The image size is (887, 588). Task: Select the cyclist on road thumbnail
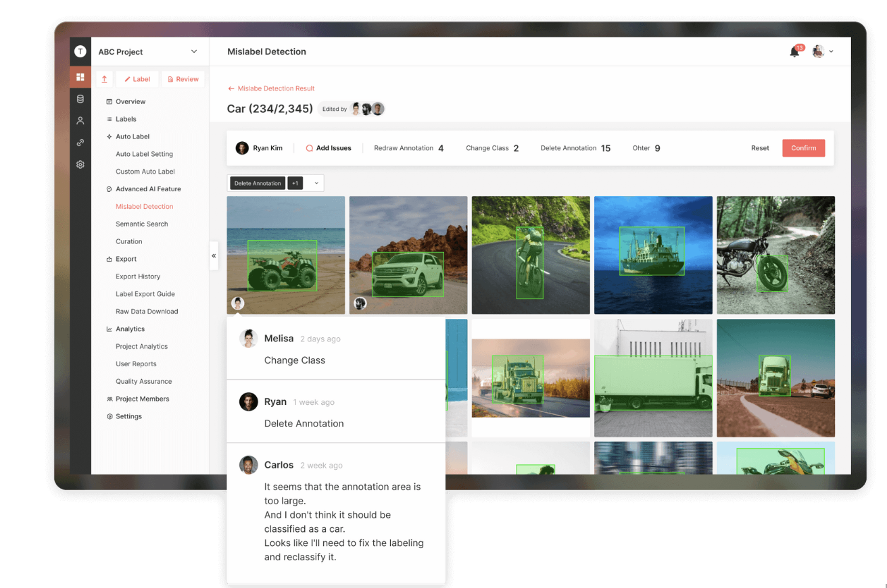tap(531, 255)
